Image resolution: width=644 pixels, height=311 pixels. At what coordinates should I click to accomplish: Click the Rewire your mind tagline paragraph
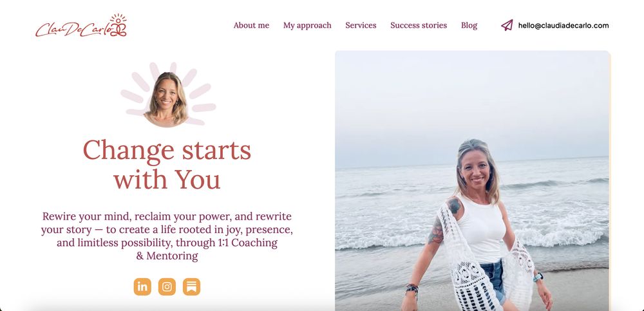coord(167,236)
